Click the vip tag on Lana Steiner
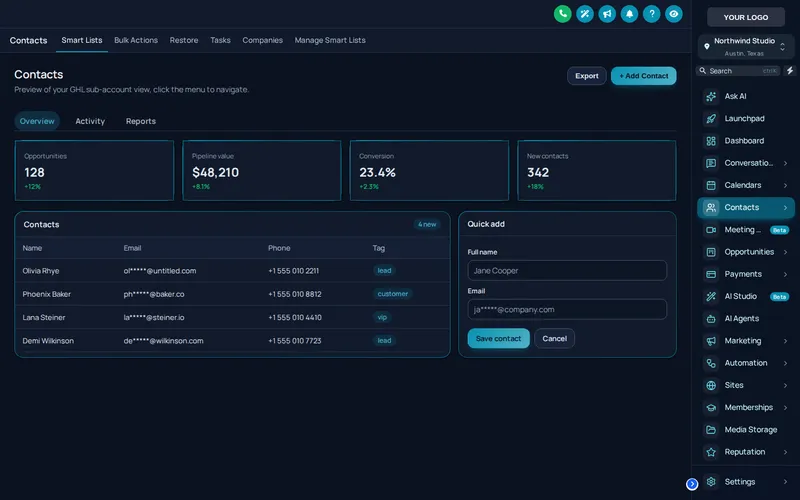The image size is (800, 500). (382, 318)
